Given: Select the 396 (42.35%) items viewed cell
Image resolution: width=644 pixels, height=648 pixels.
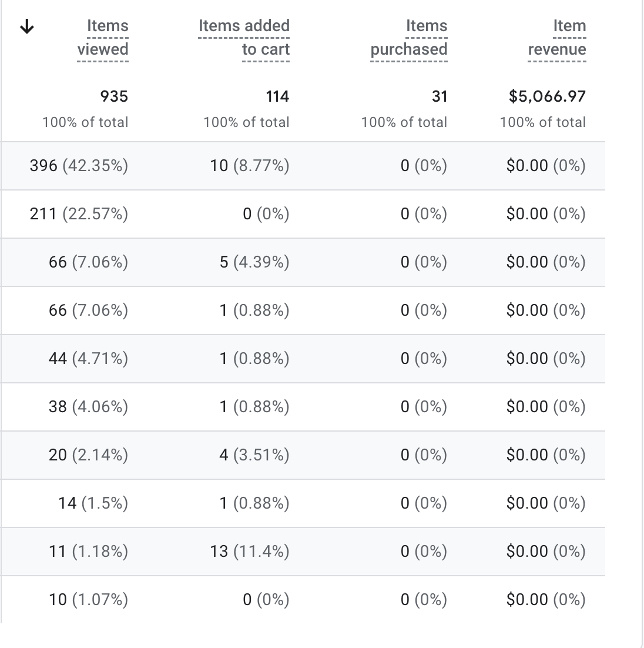Looking at the screenshot, I should click(79, 166).
